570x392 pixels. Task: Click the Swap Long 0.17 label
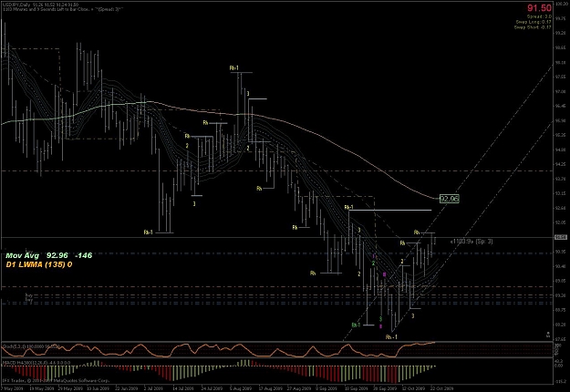(534, 22)
